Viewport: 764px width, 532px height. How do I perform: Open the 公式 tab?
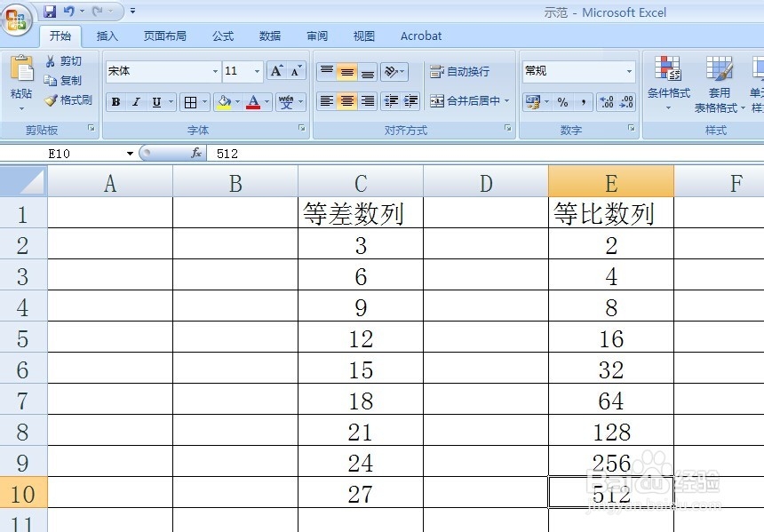click(223, 36)
